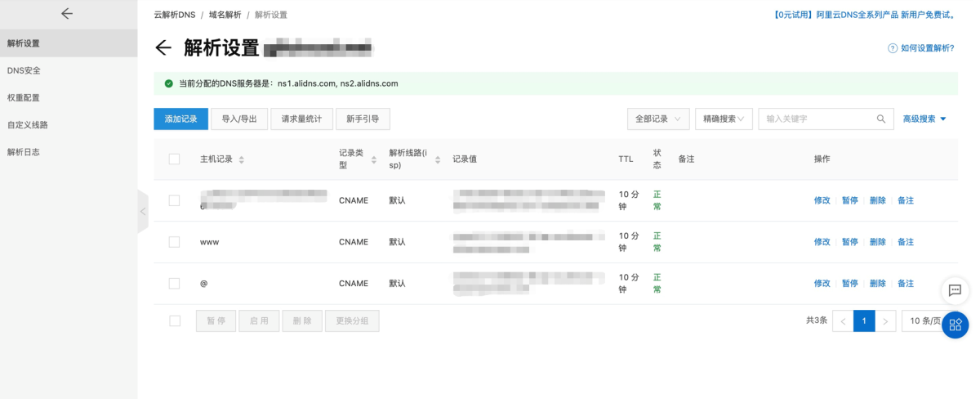This screenshot has width=980, height=399.
Task: Click the search magnifier icon
Action: tap(881, 119)
